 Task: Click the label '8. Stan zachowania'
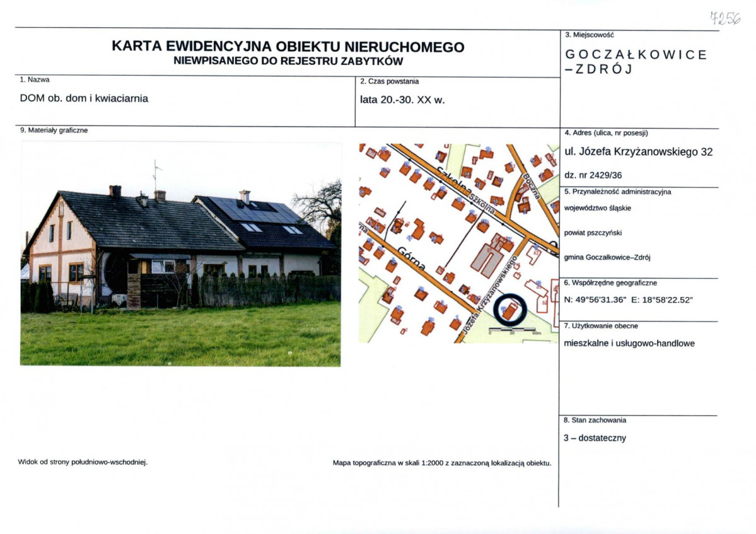click(x=595, y=421)
